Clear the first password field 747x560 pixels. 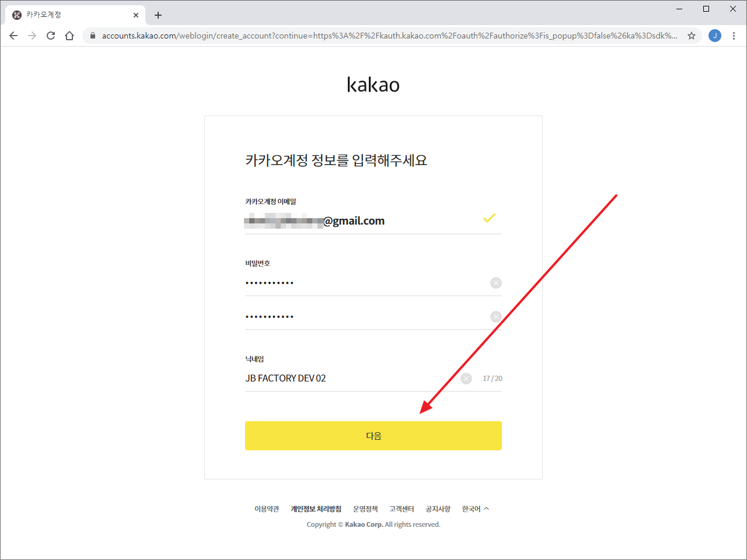click(496, 283)
